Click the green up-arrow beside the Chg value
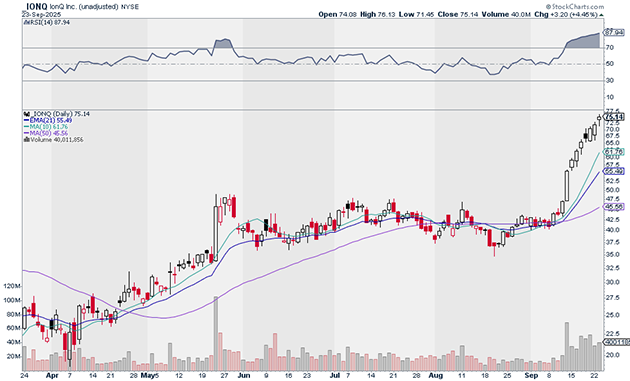The height and width of the screenshot is (381, 630). 601,14
